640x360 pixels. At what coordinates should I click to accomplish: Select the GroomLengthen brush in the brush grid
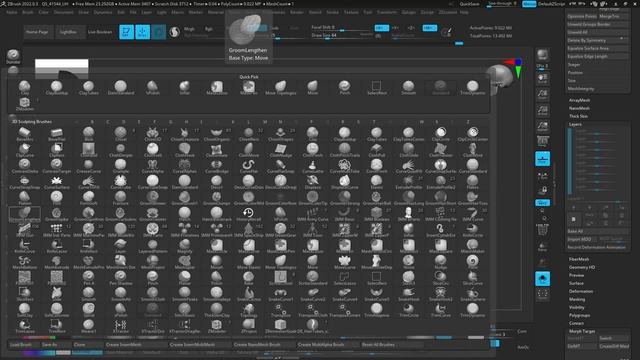(x=24, y=214)
